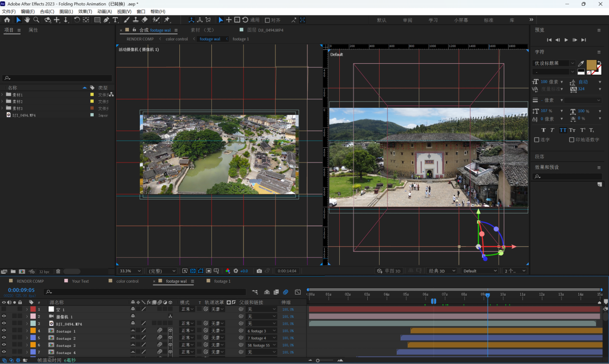This screenshot has height=364, width=609.
Task: Click the 草图 3D button
Action: tap(389, 271)
